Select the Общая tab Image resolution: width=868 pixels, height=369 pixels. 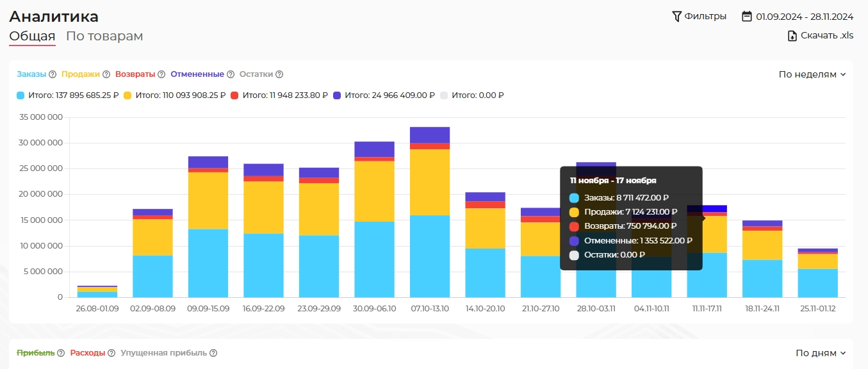pos(32,37)
